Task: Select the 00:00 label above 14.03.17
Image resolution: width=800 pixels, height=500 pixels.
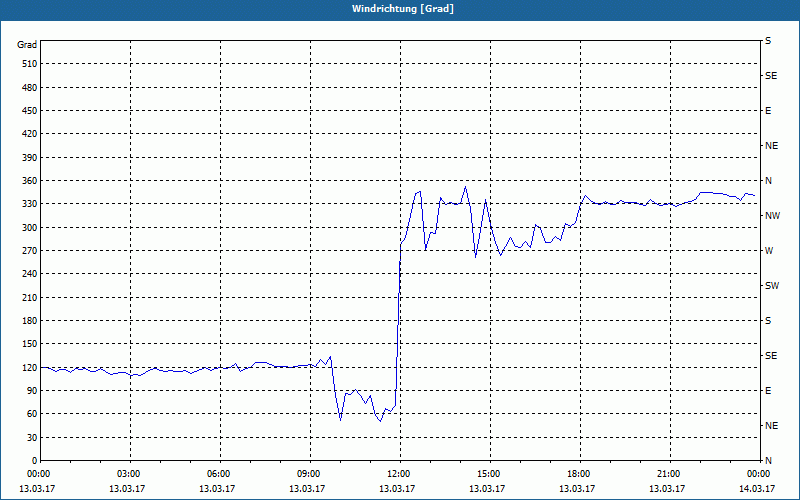Action: (758, 474)
